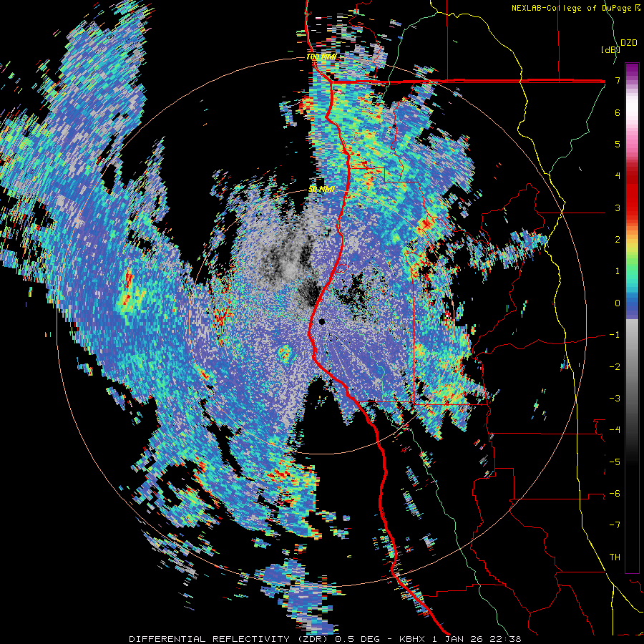
Task: Click the -7 value on the color scale
Action: point(615,525)
